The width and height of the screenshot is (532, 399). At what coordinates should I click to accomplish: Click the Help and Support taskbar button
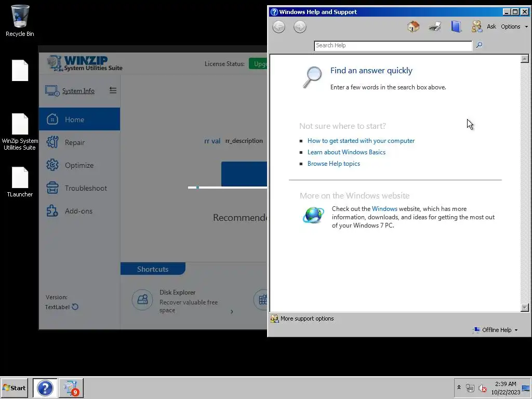45,388
